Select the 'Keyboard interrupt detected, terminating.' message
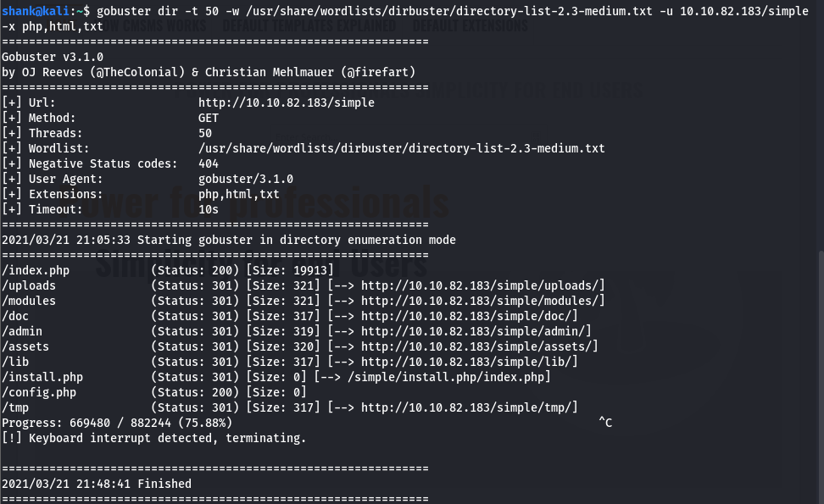Screen dimensions: 824x504 154,438
